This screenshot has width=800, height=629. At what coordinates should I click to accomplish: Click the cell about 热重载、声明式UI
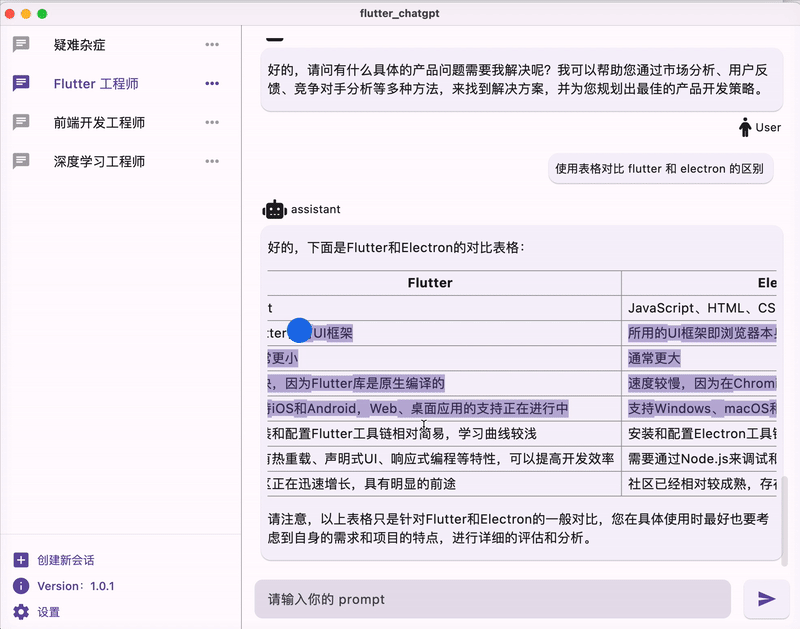[444, 459]
